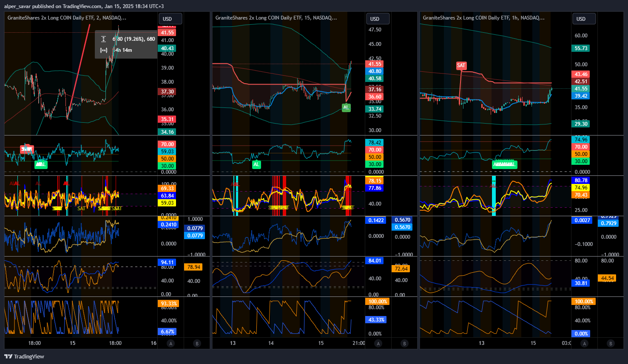The image size is (628, 364).
Task: Click the 70.43 orange value label on the 1h chart
Action: tap(581, 195)
